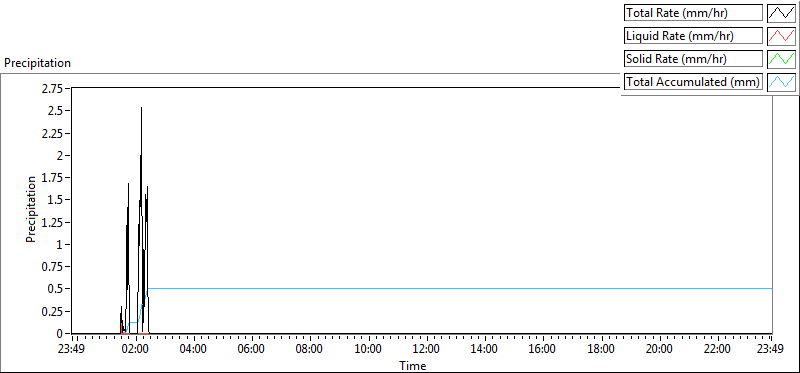Click the Solid Rate green line icon

[781, 59]
